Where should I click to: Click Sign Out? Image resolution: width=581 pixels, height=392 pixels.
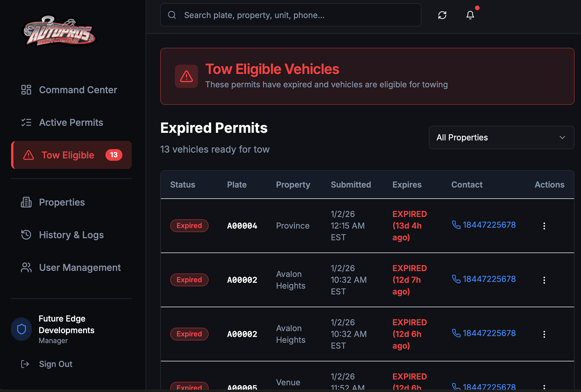pos(55,364)
